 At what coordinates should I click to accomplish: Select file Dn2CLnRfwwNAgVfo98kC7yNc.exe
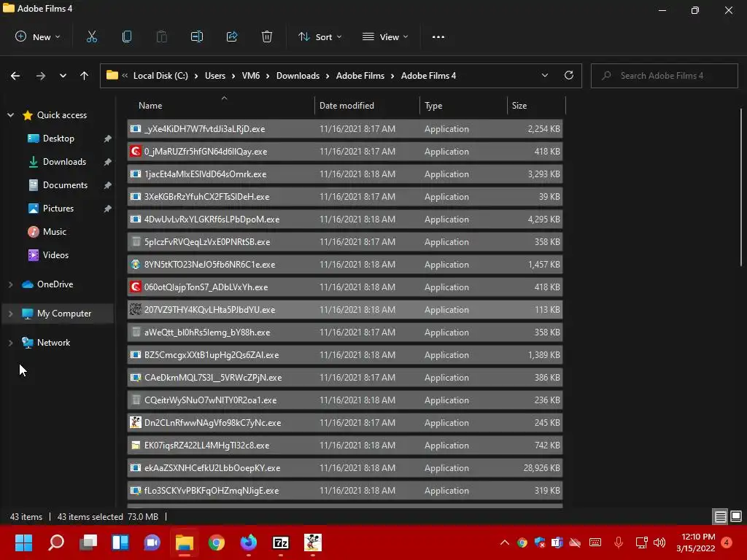345,422
